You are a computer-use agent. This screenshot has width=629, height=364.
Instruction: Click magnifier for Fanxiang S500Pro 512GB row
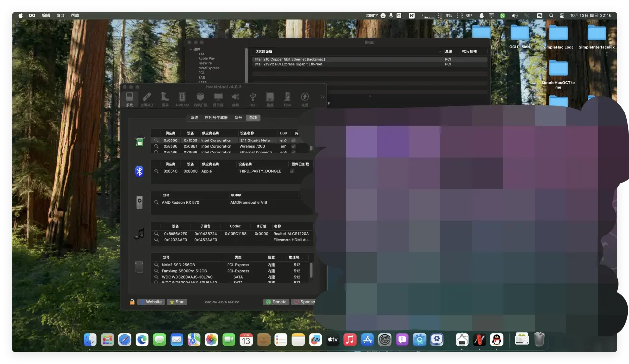(157, 271)
